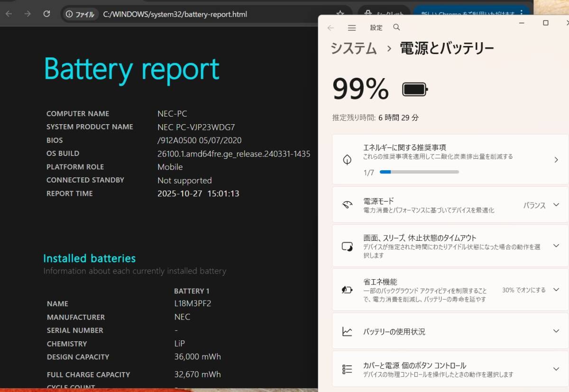Expand the 省エネ機能 section

pos(555,290)
